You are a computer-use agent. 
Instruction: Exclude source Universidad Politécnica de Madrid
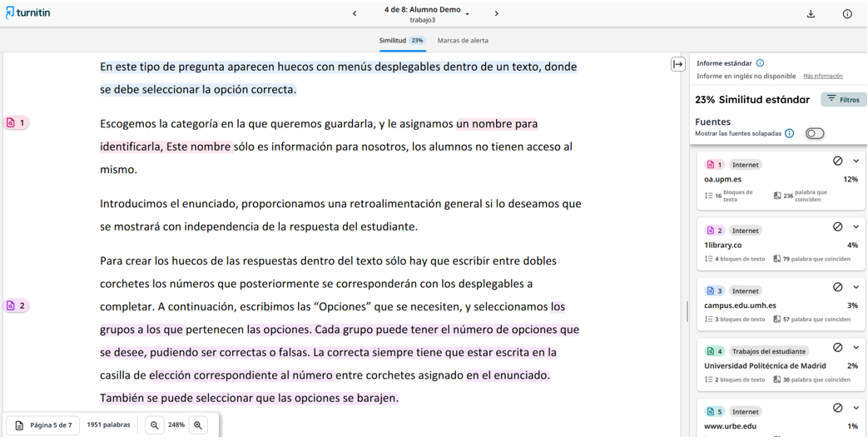(x=837, y=347)
